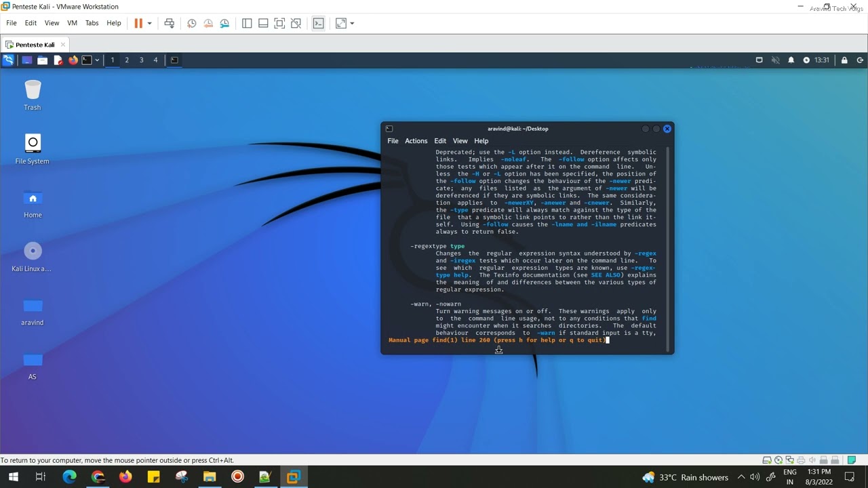868x488 pixels.
Task: Open Google Chrome from taskbar
Action: tap(98, 476)
